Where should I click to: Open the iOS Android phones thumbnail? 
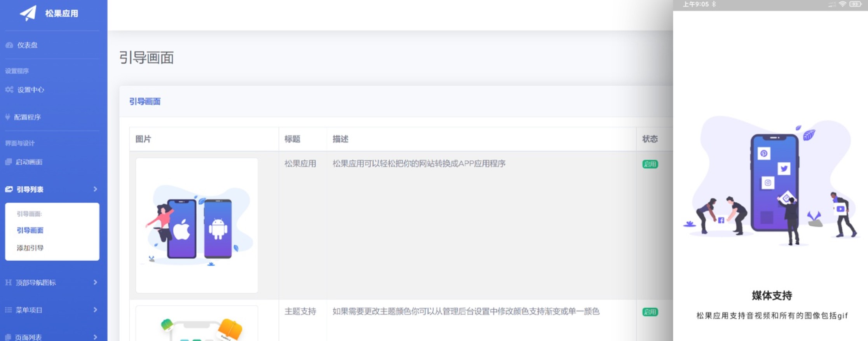click(x=197, y=225)
